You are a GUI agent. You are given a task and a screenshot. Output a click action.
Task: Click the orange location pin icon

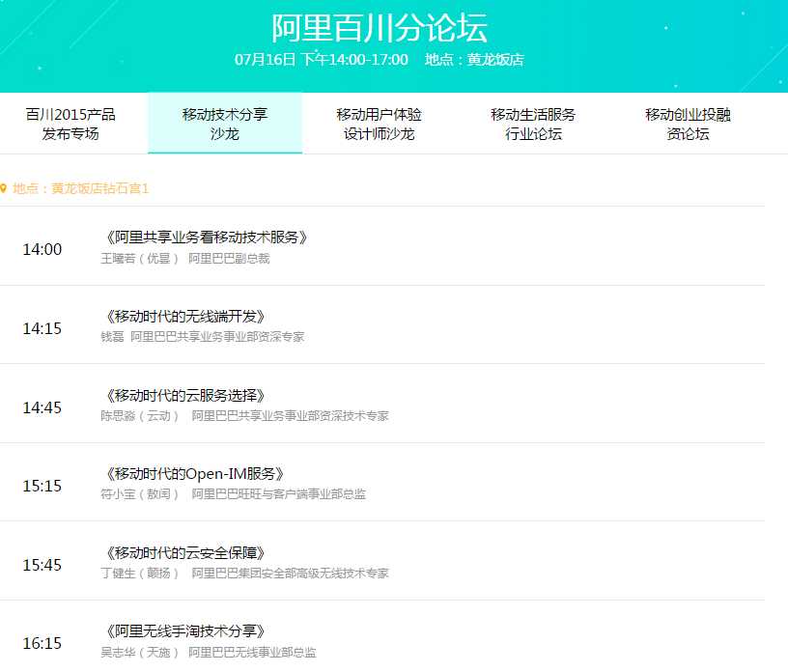coord(4,188)
